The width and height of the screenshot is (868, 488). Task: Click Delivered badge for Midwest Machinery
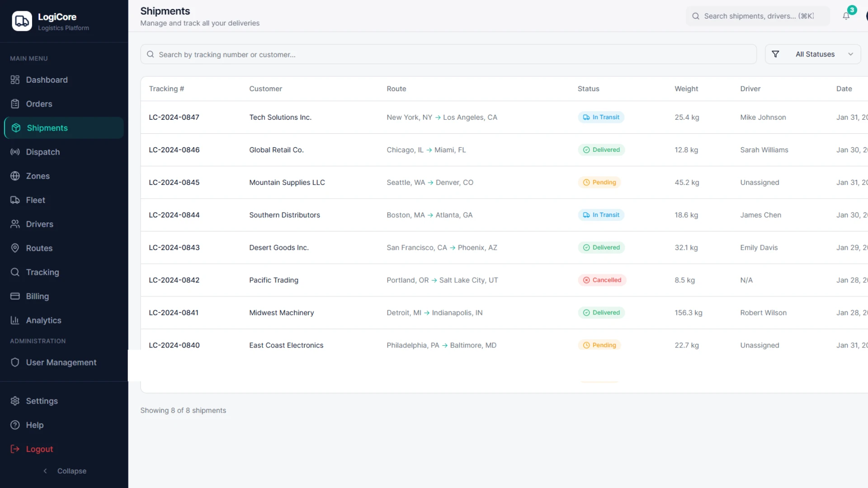click(601, 313)
